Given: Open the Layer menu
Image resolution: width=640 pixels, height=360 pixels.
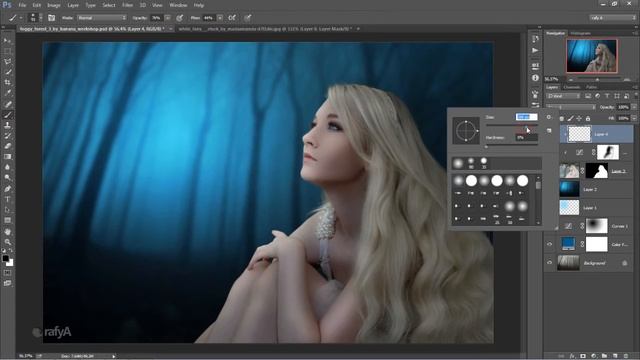Looking at the screenshot, I should pos(73,5).
